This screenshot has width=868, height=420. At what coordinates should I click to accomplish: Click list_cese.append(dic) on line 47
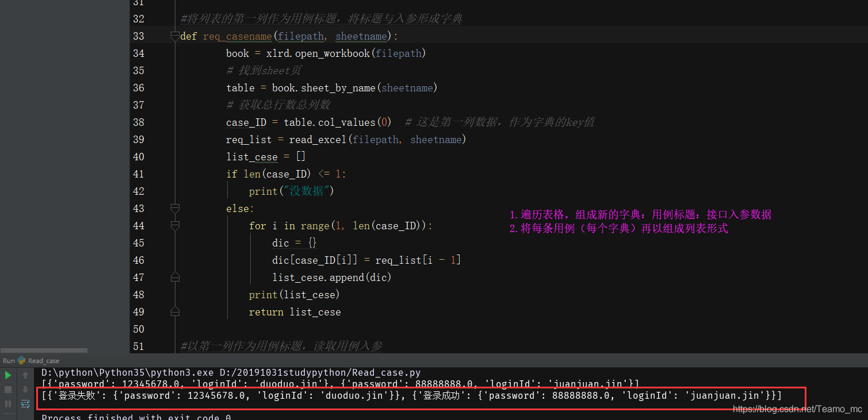[x=332, y=278]
